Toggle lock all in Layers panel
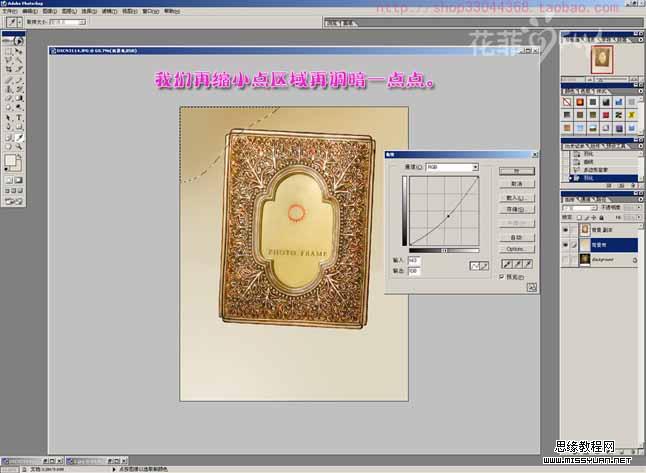The image size is (646, 473). (602, 217)
